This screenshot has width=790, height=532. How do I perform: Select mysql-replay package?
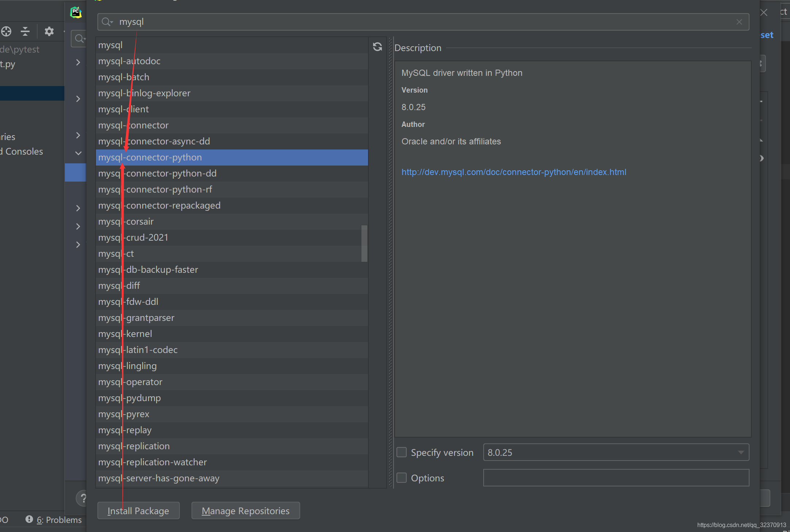[x=232, y=430]
